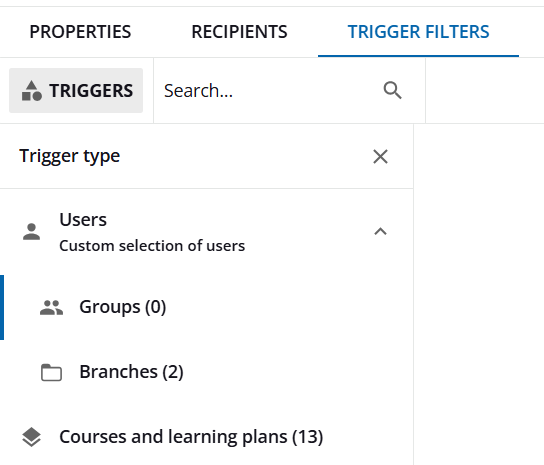This screenshot has height=465, width=544.
Task: Click the person icon beside Users
Action: coord(32,232)
